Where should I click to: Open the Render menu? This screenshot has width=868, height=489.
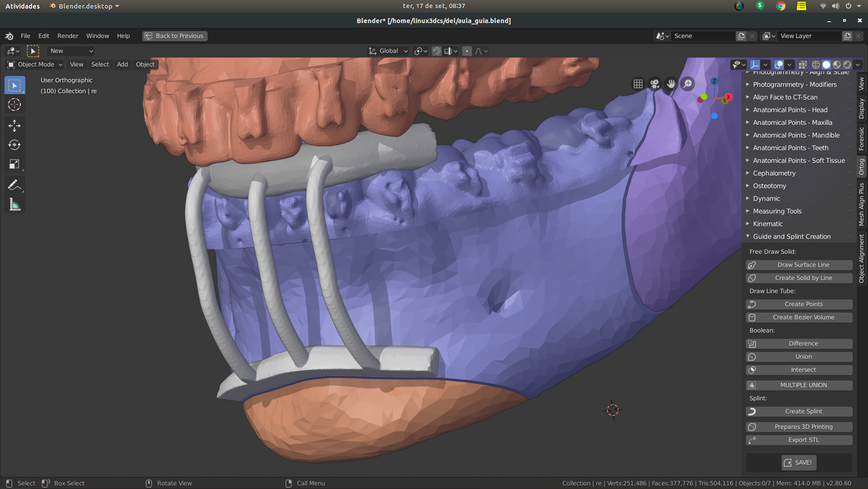[68, 36]
